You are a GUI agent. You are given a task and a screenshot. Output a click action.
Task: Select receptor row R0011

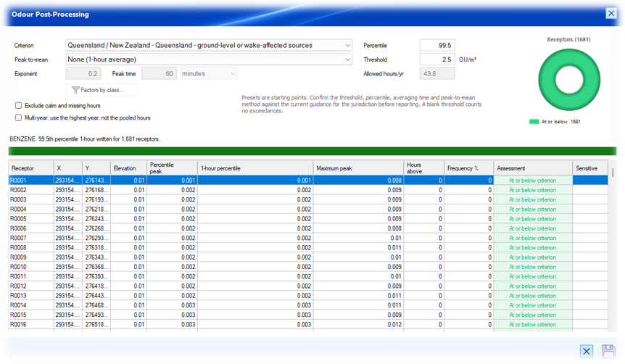pos(308,276)
